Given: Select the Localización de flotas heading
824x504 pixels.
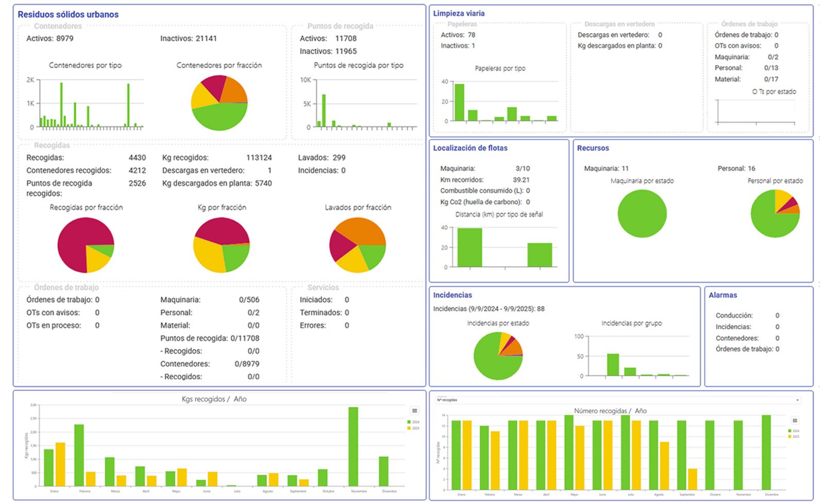Looking at the screenshot, I should 470,148.
